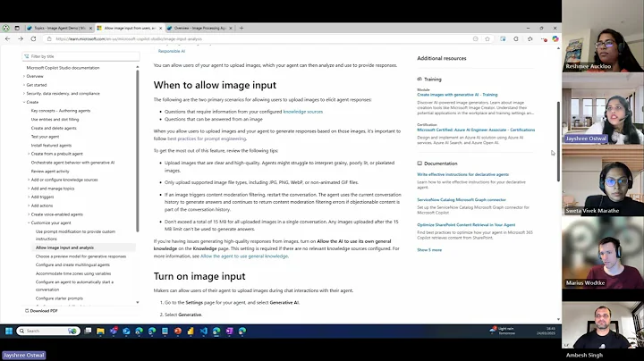Open Allow image input and analysis item
644x361 pixels.
click(x=64, y=248)
